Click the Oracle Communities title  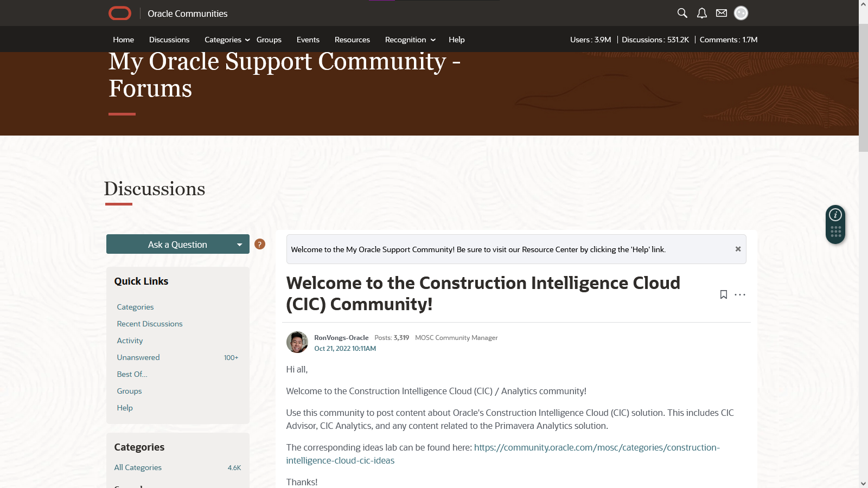click(188, 14)
